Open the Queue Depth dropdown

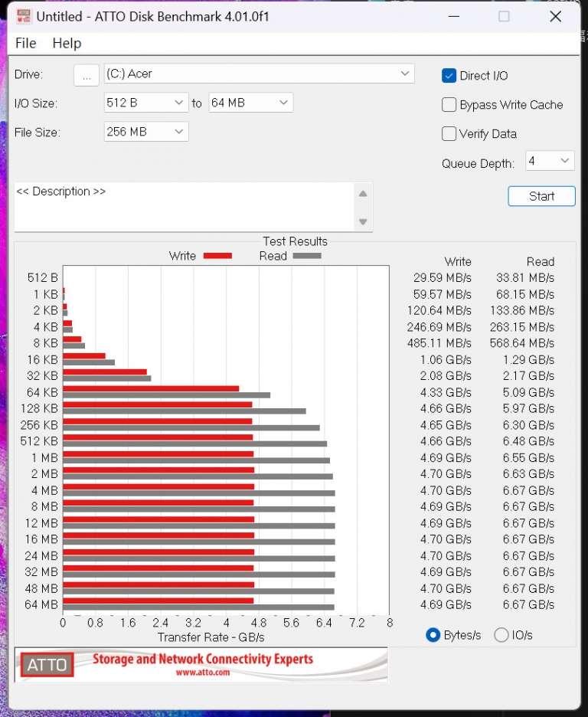click(x=550, y=161)
